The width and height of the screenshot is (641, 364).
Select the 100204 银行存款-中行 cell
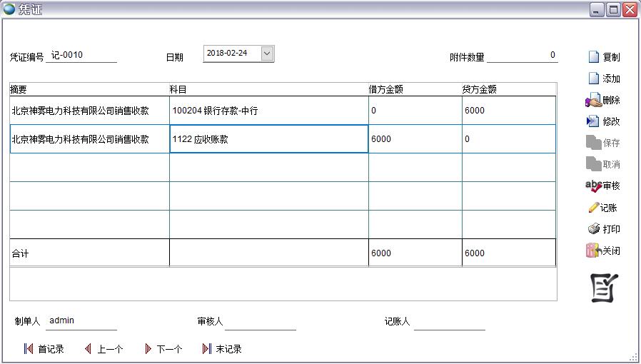point(268,111)
